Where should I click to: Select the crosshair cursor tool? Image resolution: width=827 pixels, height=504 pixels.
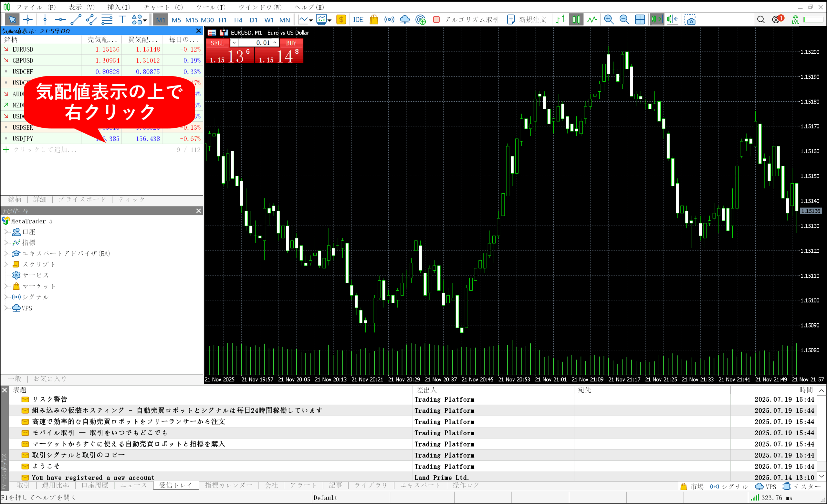point(28,19)
